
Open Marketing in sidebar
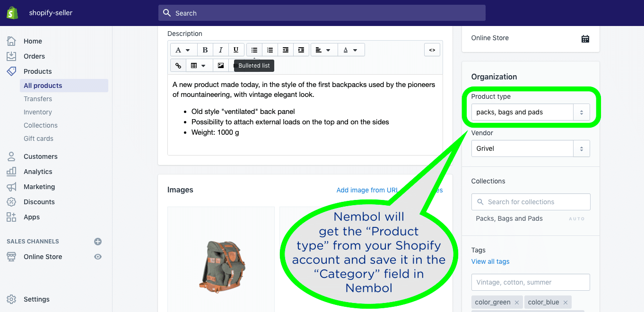click(x=39, y=187)
